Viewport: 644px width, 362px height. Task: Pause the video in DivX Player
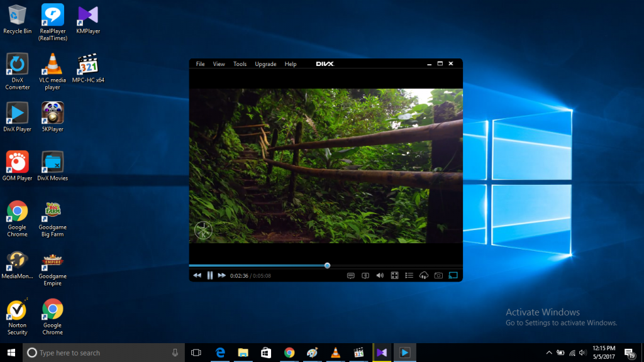[210, 275]
